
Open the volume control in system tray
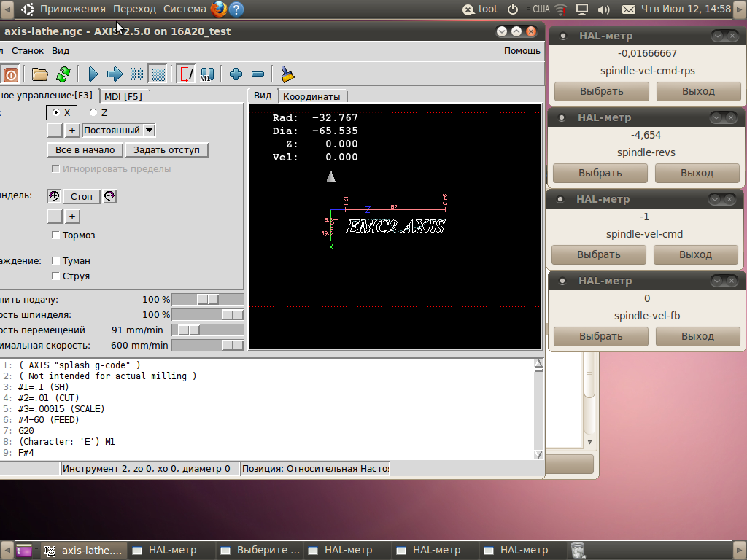[603, 9]
